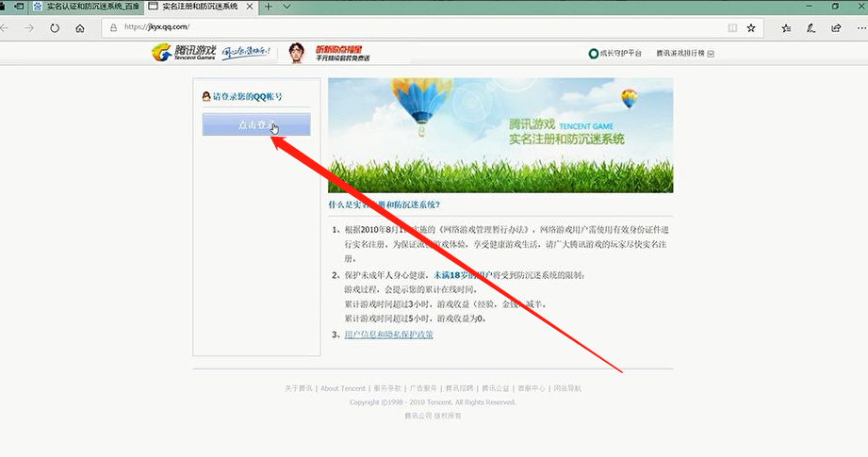Click the 什么是实名注册和防沉迷系统 heading

tap(384, 204)
